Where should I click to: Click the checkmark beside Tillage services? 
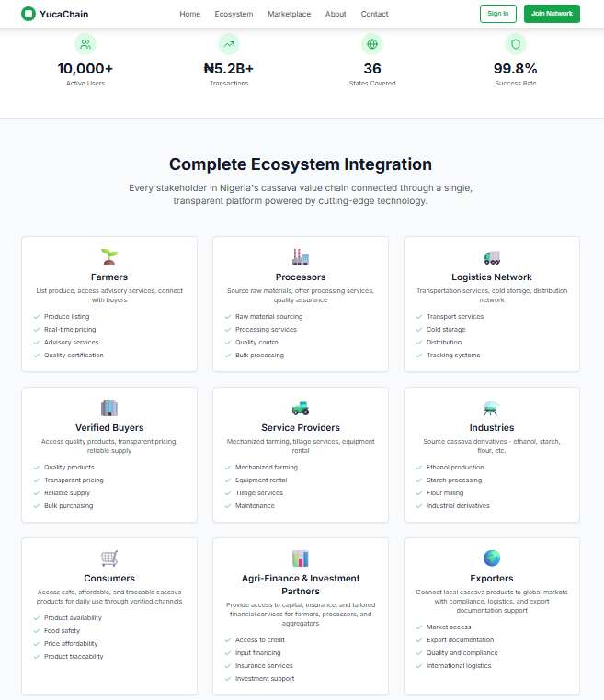(x=228, y=493)
